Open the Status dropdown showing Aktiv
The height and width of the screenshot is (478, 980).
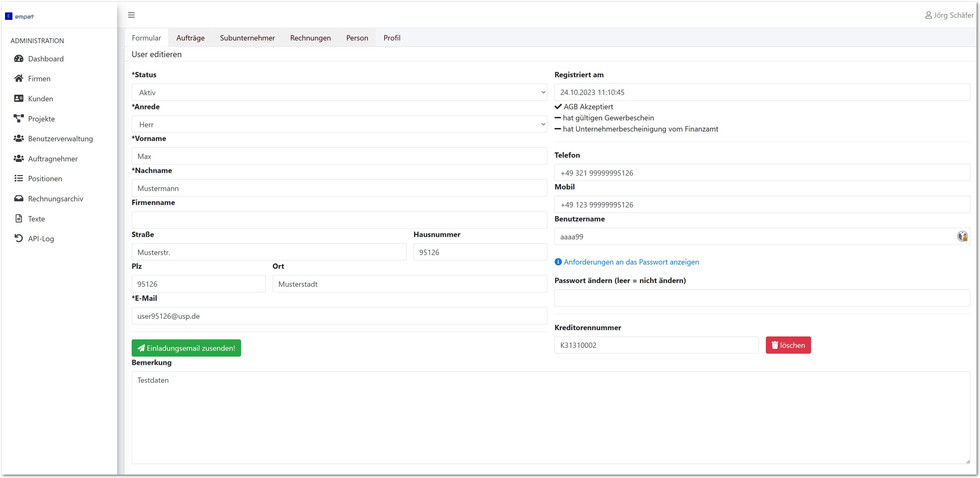click(339, 93)
